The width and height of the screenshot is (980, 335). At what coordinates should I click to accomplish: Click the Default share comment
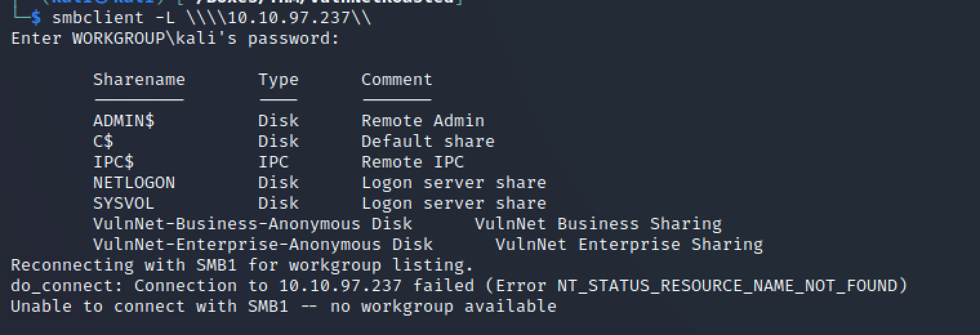click(x=428, y=141)
